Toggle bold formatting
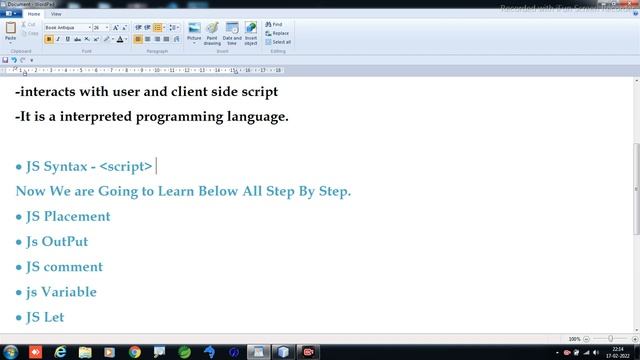 click(x=49, y=39)
